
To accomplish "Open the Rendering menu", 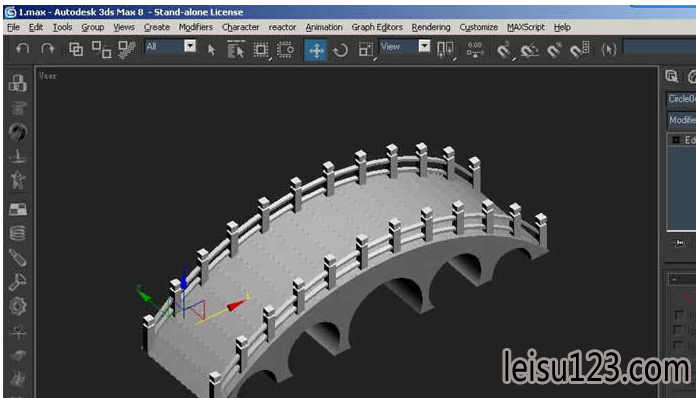I will 431,27.
